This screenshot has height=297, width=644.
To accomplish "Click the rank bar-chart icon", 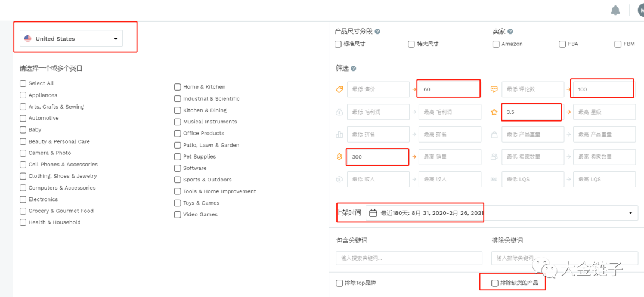I will pos(339,134).
